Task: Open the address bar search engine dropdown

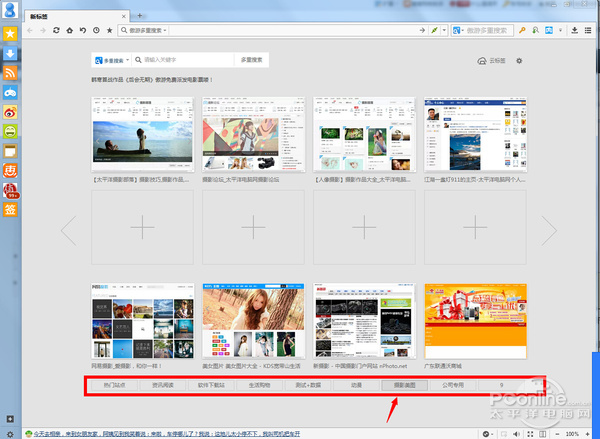Action: [144, 30]
